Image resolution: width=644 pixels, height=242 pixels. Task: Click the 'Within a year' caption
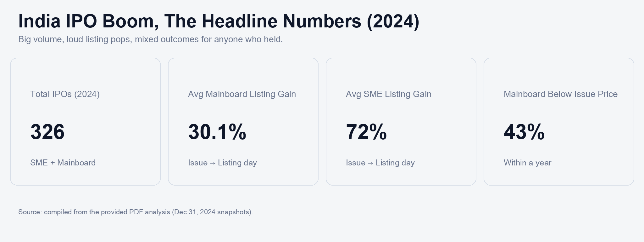527,163
